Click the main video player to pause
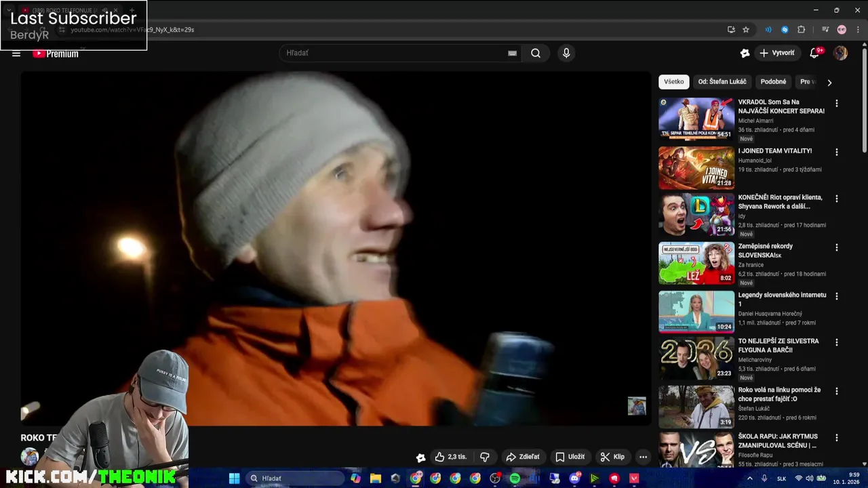This screenshot has height=488, width=868. click(336, 249)
